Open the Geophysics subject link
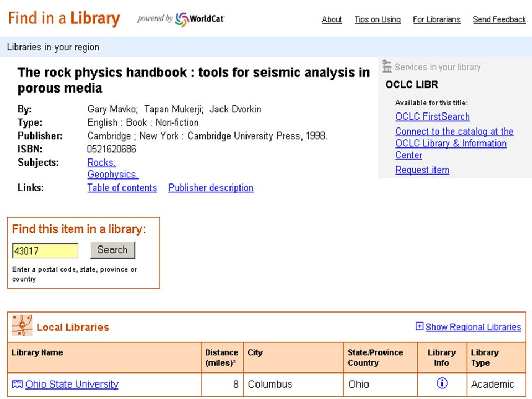532x399 pixels. (112, 175)
